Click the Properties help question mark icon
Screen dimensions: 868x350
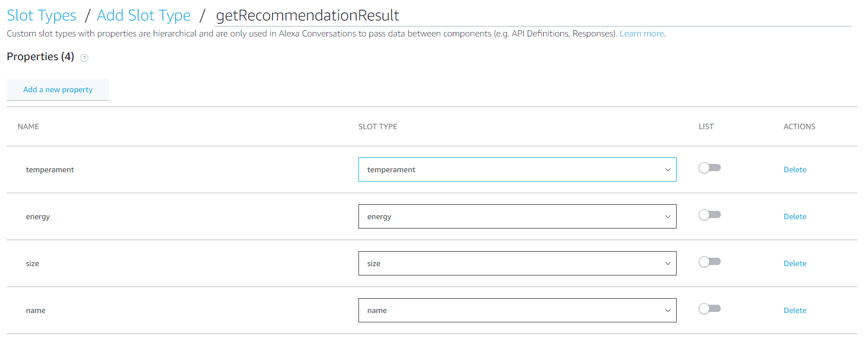[x=84, y=58]
